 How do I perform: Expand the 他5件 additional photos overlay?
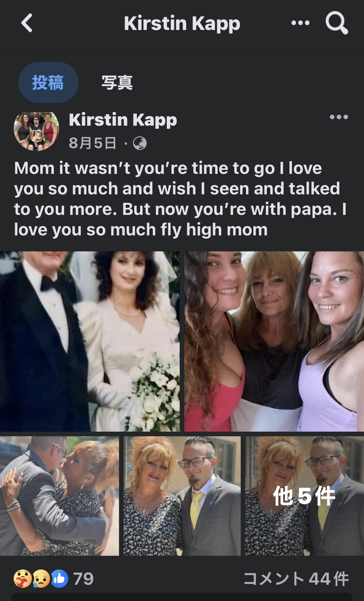pyautogui.click(x=304, y=496)
